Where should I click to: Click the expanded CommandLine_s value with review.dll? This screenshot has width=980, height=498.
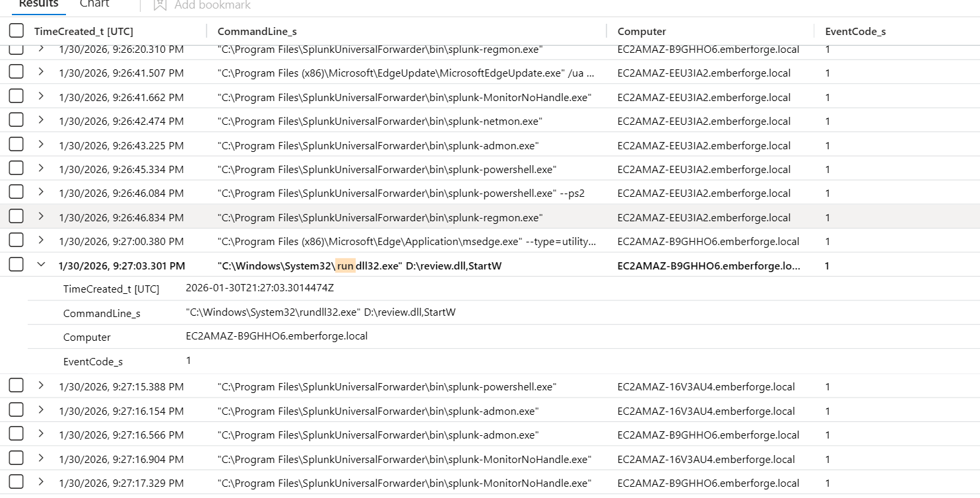pyautogui.click(x=321, y=312)
